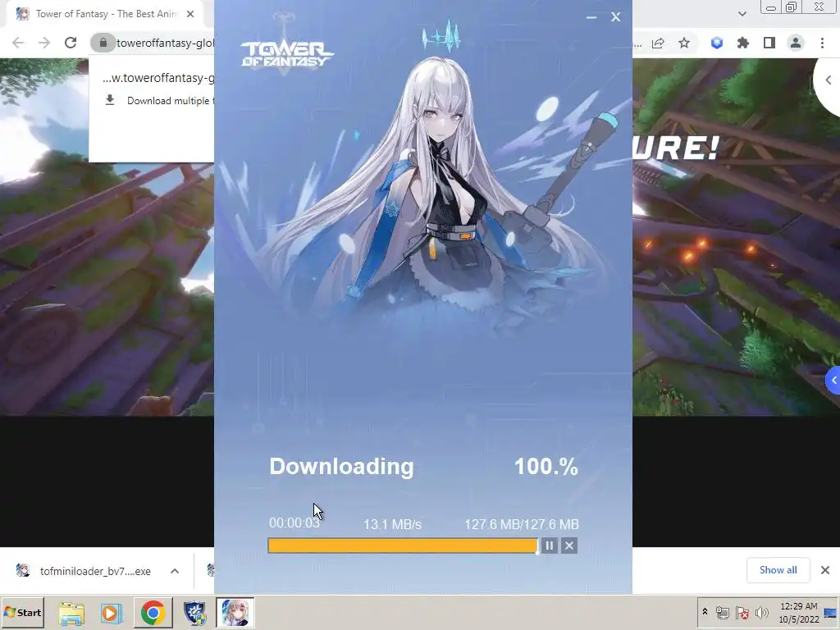The image size is (840, 630).
Task: Select Tower of Fantasy launcher taskbar icon
Action: point(235,613)
